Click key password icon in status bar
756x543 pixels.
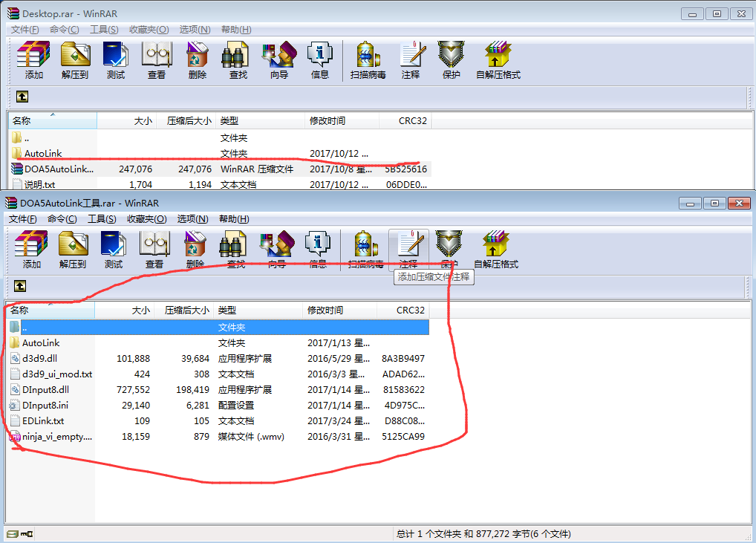click(x=27, y=534)
